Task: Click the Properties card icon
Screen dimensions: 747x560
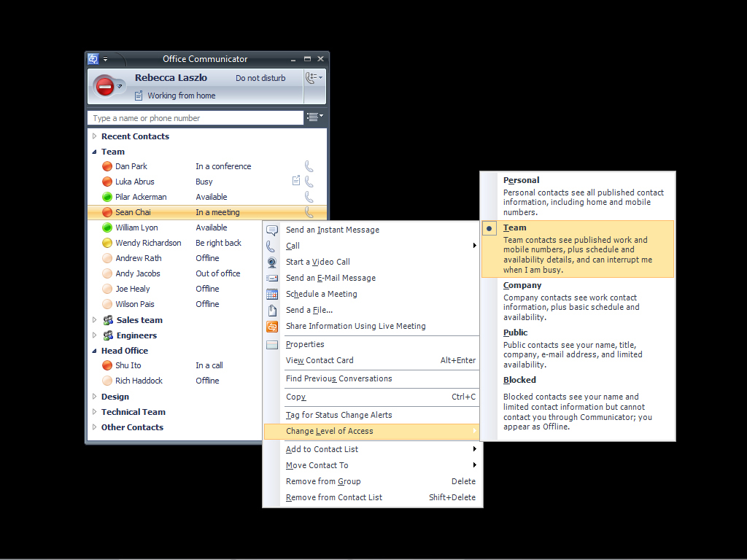Action: [x=272, y=345]
